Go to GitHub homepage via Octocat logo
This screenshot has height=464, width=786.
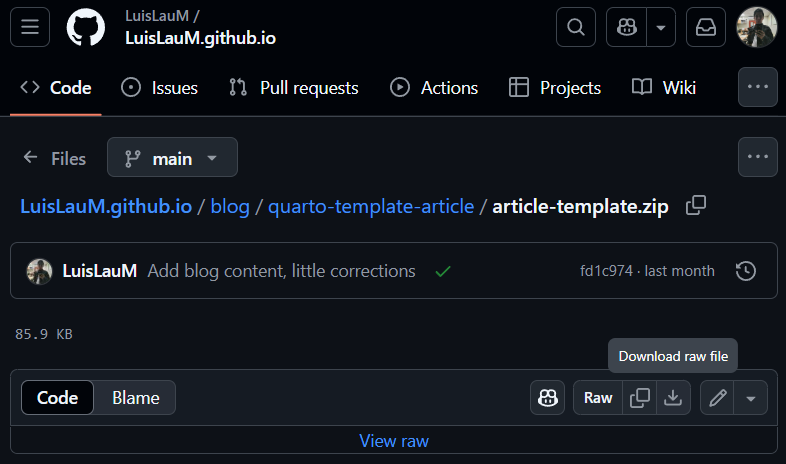click(86, 27)
